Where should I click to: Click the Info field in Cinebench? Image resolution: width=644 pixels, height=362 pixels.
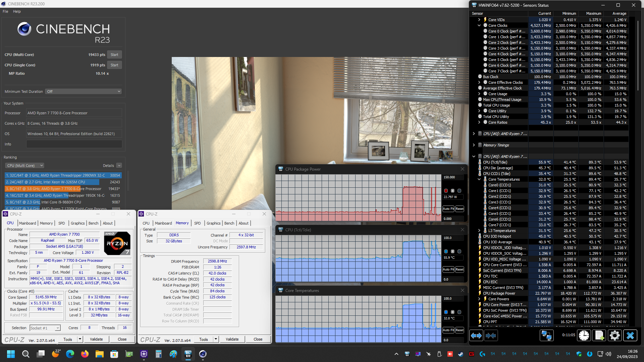click(74, 144)
